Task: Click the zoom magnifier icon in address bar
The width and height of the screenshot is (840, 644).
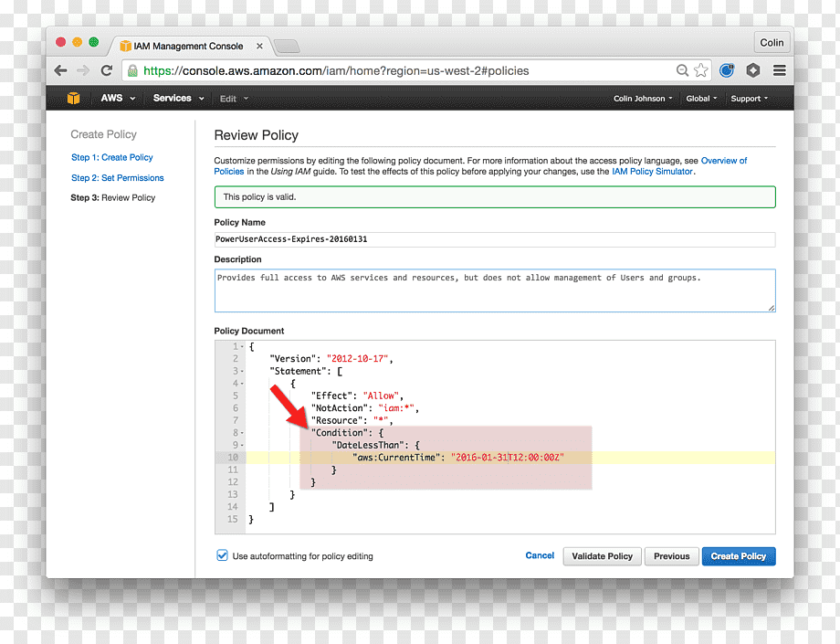Action: 682,70
